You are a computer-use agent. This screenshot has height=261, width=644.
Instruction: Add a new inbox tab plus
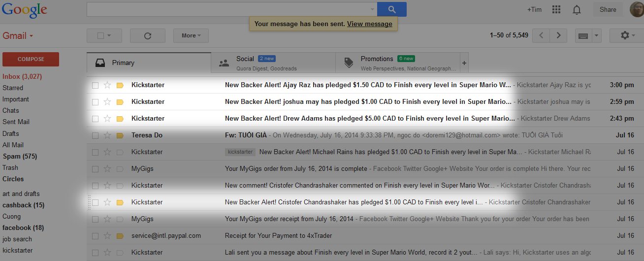pyautogui.click(x=464, y=63)
